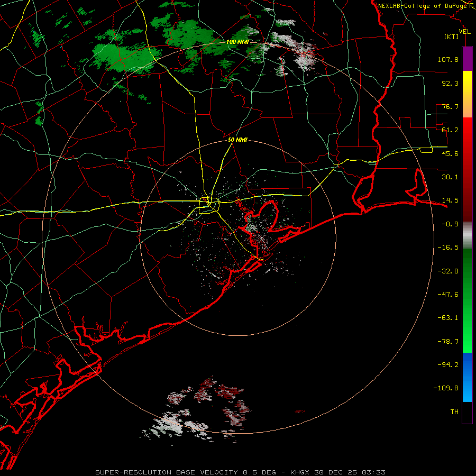
Task: Click the -78.7 velocity scale value
Action: [x=448, y=342]
